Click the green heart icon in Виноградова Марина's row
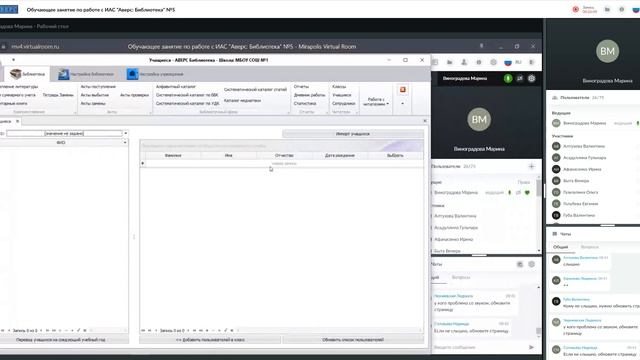 tap(527, 192)
